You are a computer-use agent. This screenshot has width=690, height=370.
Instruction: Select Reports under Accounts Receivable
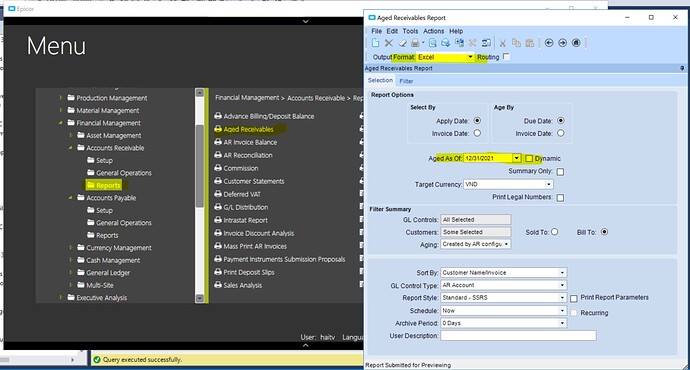[108, 185]
